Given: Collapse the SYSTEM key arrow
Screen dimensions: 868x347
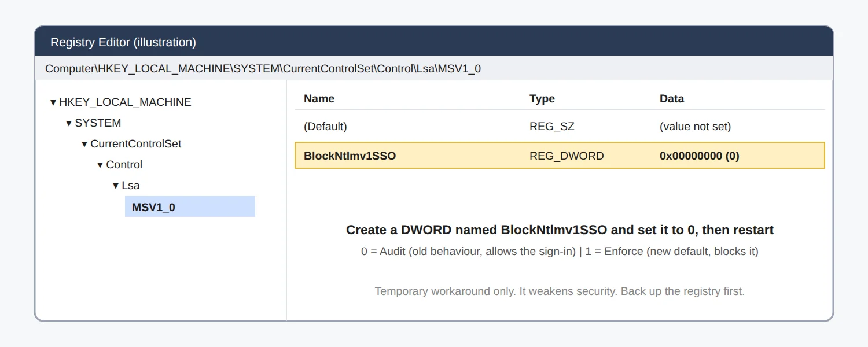Looking at the screenshot, I should (69, 124).
